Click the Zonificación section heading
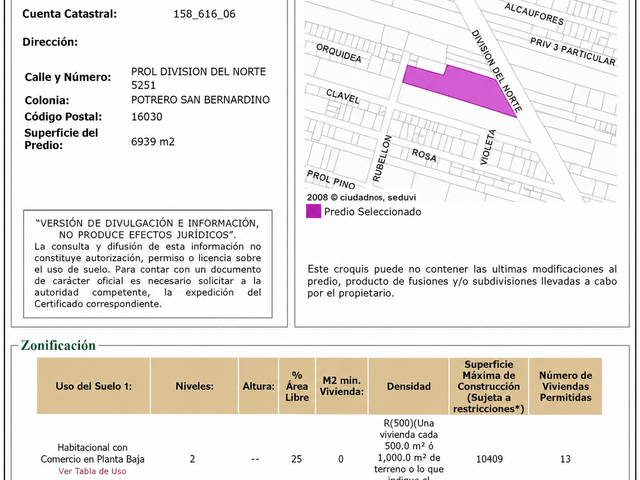Viewport: 640px width, 480px height. [58, 345]
